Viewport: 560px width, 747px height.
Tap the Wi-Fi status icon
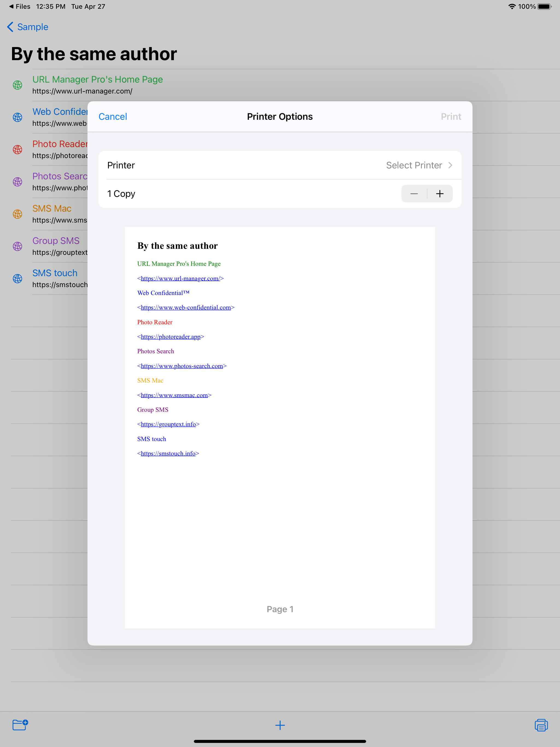(x=512, y=6)
